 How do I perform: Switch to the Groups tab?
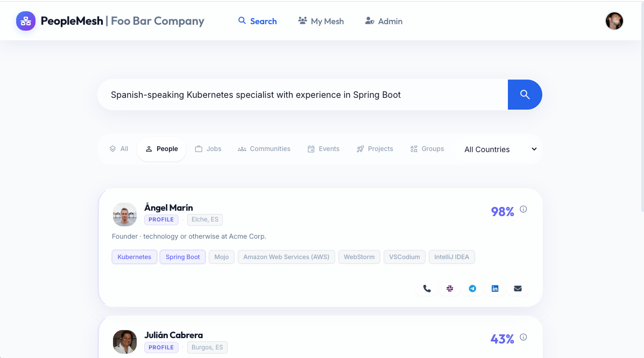coord(427,148)
